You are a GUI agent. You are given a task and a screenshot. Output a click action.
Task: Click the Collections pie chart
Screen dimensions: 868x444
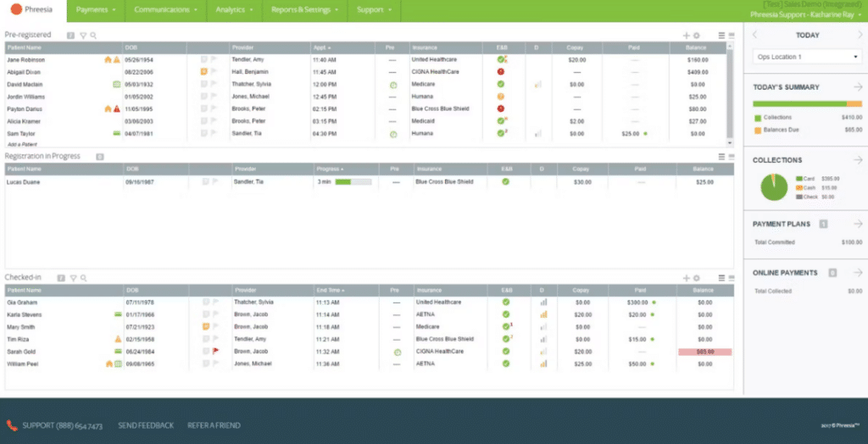tap(774, 187)
